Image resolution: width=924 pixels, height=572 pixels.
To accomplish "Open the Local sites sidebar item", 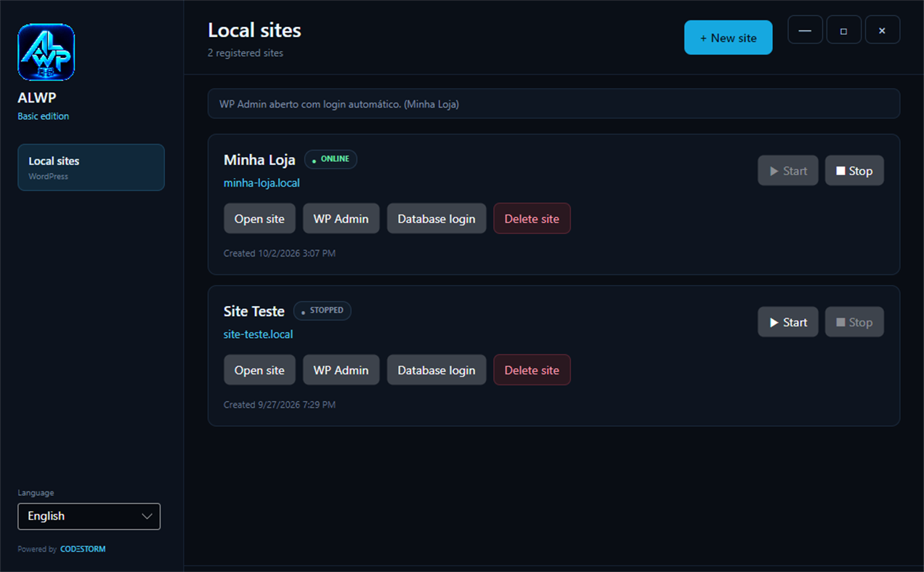I will coord(91,167).
